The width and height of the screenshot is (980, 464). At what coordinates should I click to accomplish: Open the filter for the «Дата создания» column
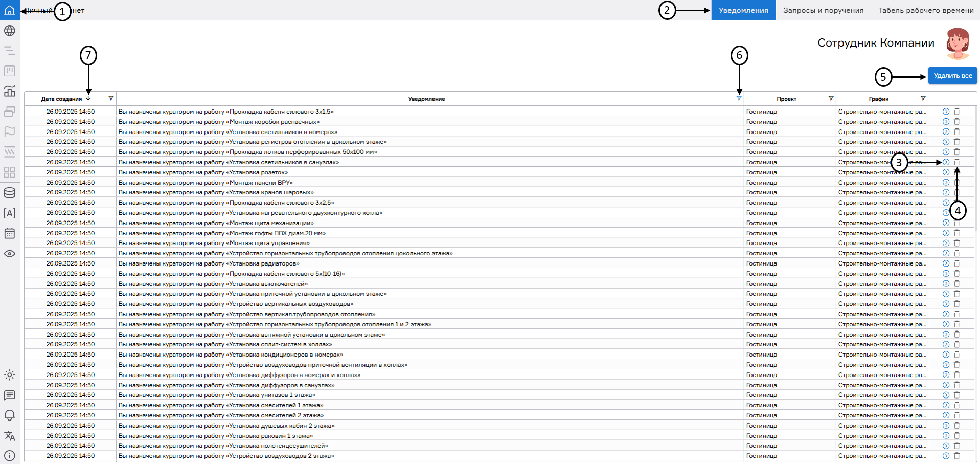(111, 98)
